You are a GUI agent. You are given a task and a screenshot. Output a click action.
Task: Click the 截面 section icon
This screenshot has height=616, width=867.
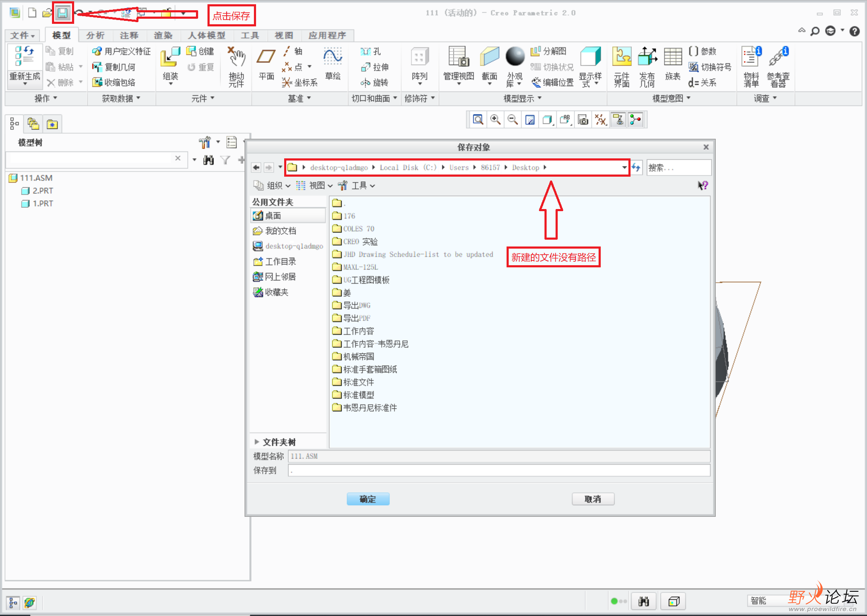(x=490, y=57)
